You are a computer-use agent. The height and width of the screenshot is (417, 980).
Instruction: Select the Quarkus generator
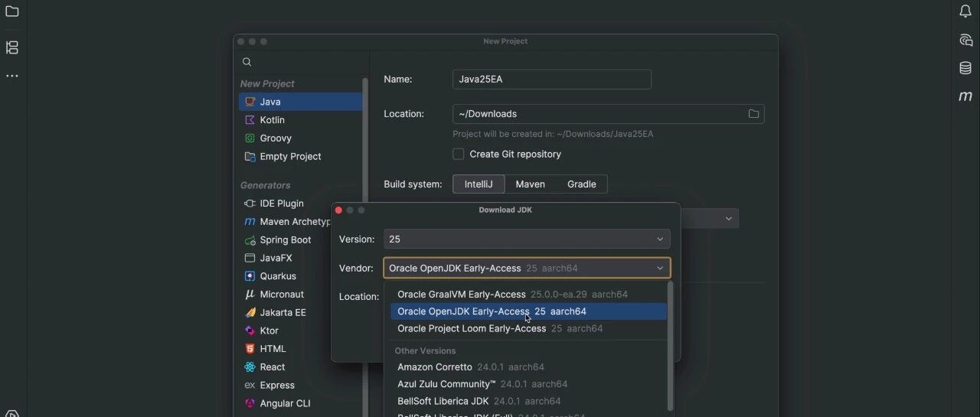tap(286, 276)
